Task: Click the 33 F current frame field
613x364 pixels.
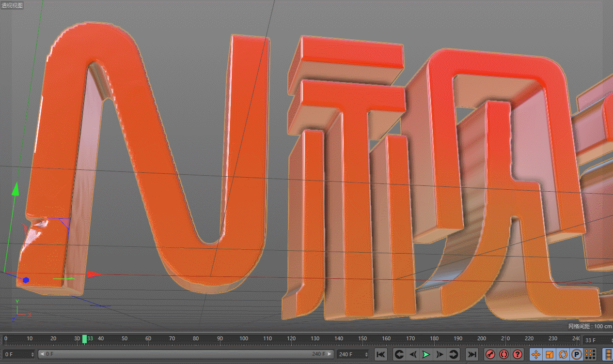Action: pos(597,340)
